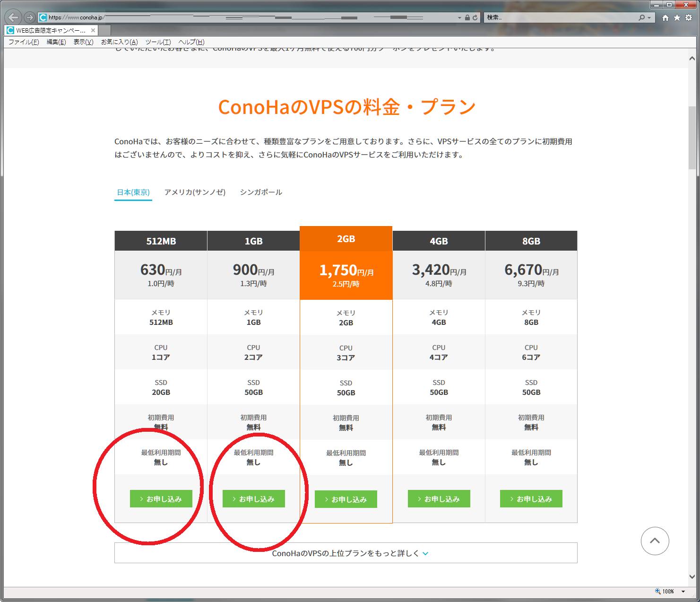This screenshot has width=700, height=602.
Task: Select the 日本(東京) region tab
Action: 133,192
